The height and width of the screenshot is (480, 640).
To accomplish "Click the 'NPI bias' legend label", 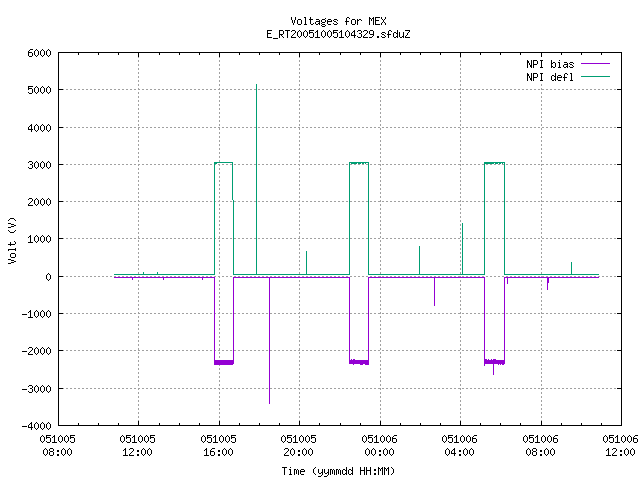I will [550, 64].
